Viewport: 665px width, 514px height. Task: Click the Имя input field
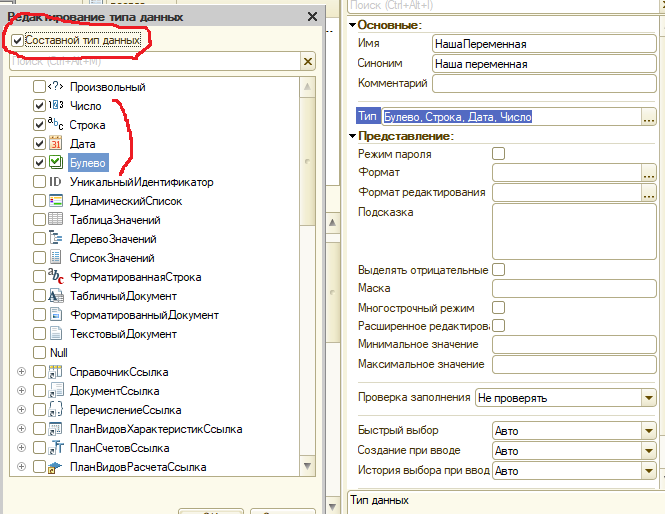543,44
